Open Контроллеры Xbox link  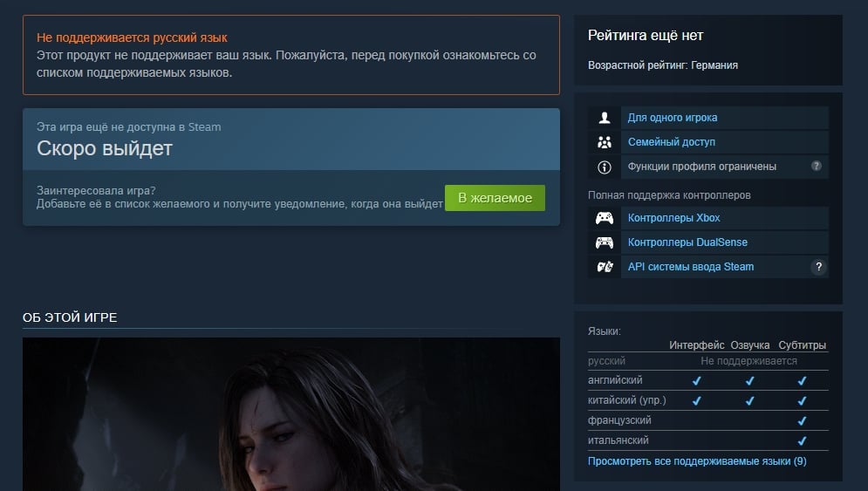[x=673, y=218]
